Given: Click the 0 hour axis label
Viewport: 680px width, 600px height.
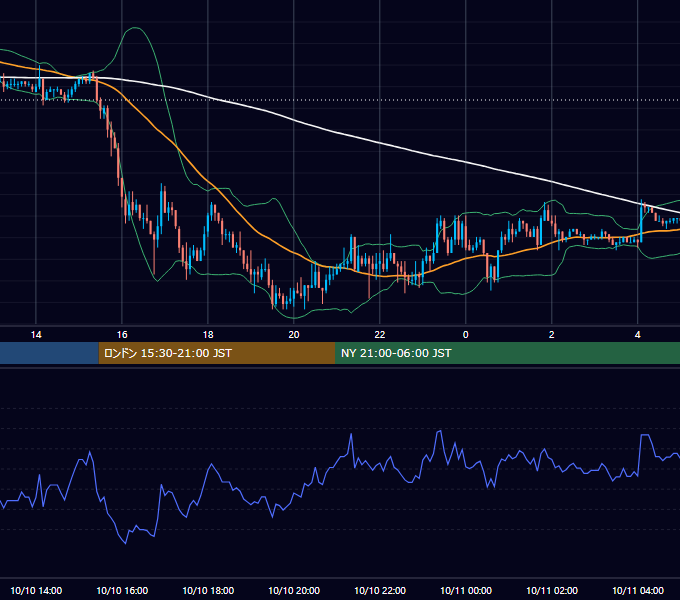Looking at the screenshot, I should click(x=466, y=335).
